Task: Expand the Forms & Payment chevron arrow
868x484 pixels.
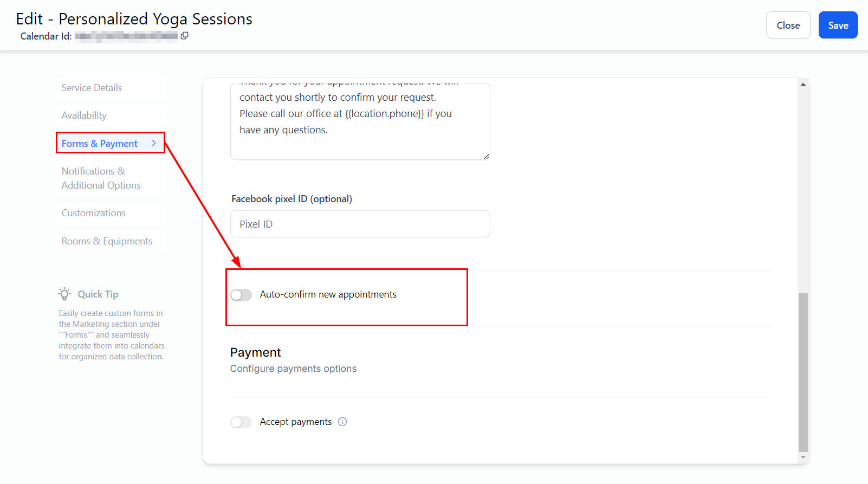Action: (x=154, y=143)
